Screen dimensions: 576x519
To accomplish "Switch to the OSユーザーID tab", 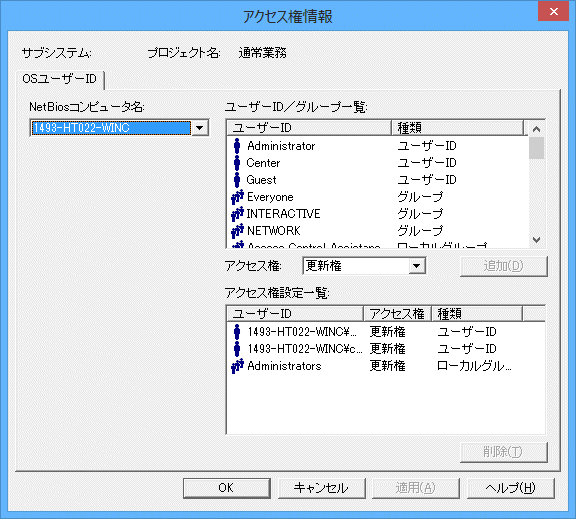I will tap(60, 79).
